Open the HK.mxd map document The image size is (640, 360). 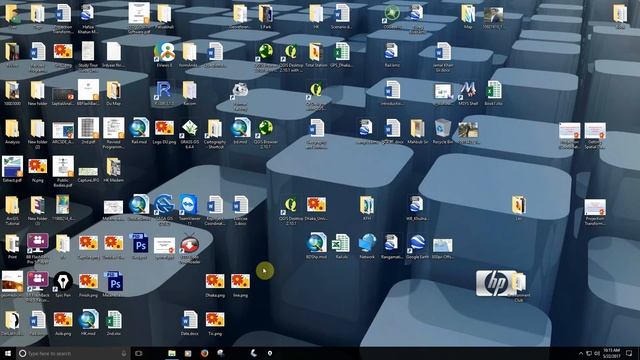(x=89, y=321)
